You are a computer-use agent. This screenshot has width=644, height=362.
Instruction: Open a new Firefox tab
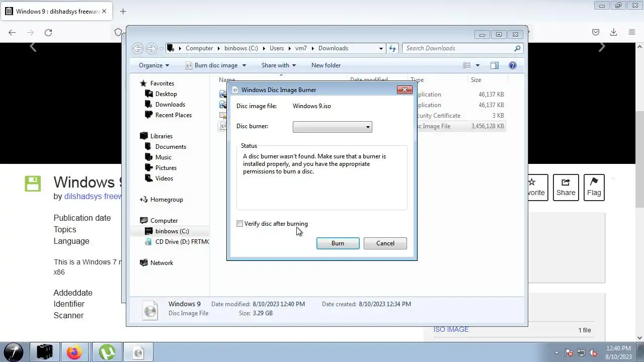(123, 11)
